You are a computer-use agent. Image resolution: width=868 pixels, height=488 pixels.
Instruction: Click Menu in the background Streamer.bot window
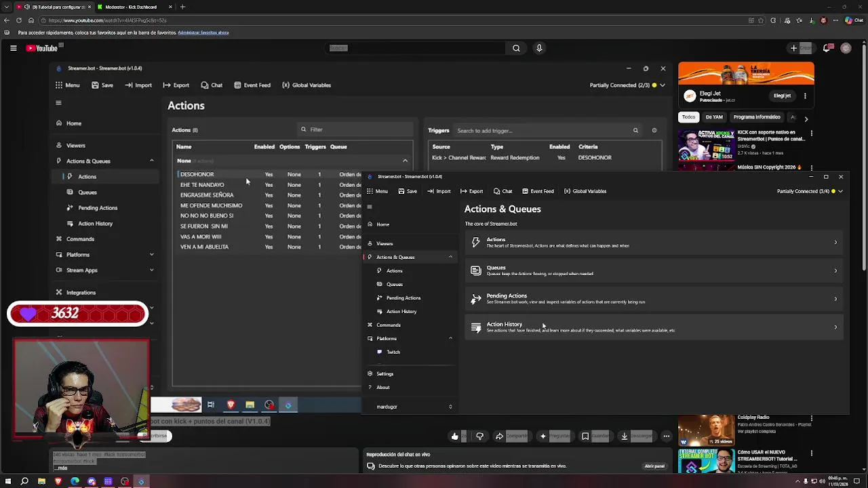pos(68,85)
